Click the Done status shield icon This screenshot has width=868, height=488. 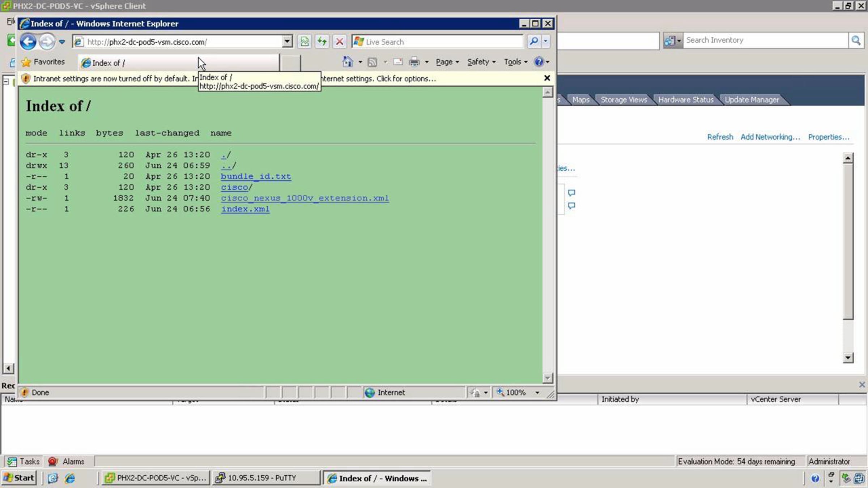tap(24, 392)
